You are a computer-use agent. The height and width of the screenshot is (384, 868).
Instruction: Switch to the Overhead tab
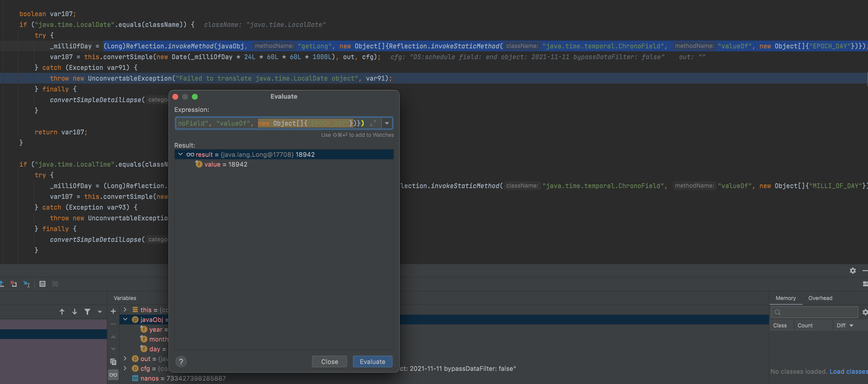pos(820,298)
